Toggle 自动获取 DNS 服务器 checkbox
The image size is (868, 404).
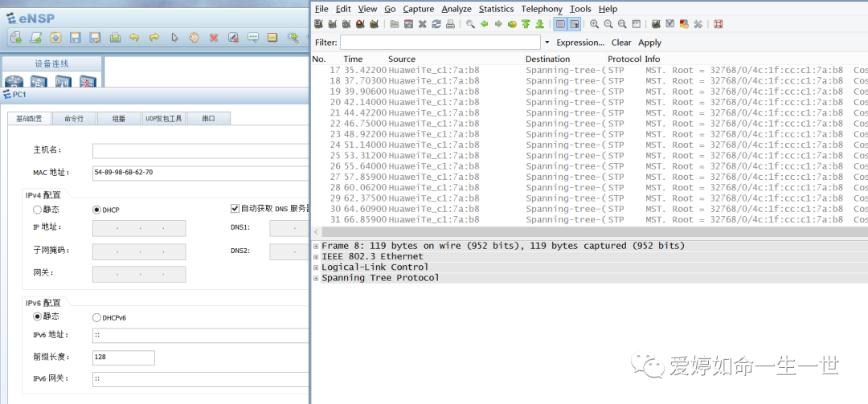tap(235, 209)
